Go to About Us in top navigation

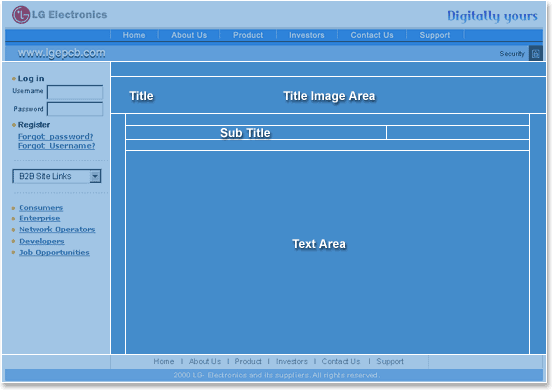[x=189, y=35]
